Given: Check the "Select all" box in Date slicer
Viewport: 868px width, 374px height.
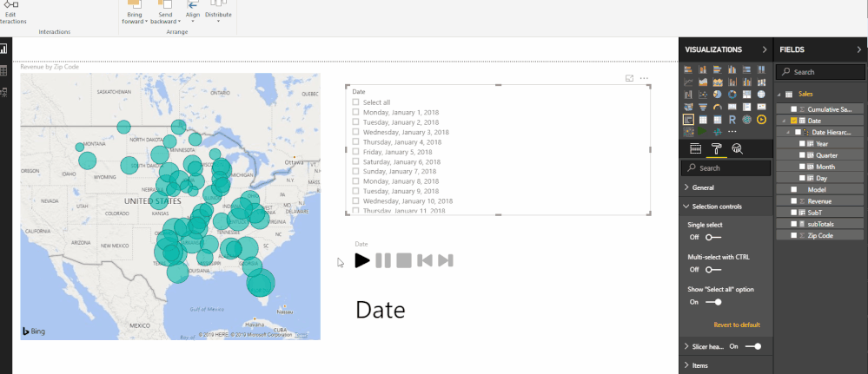Looking at the screenshot, I should click(x=355, y=102).
